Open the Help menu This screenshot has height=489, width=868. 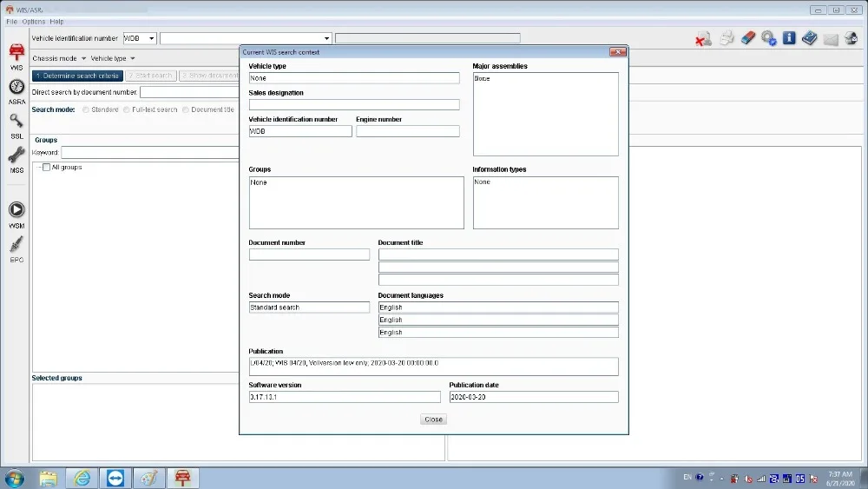pos(56,22)
